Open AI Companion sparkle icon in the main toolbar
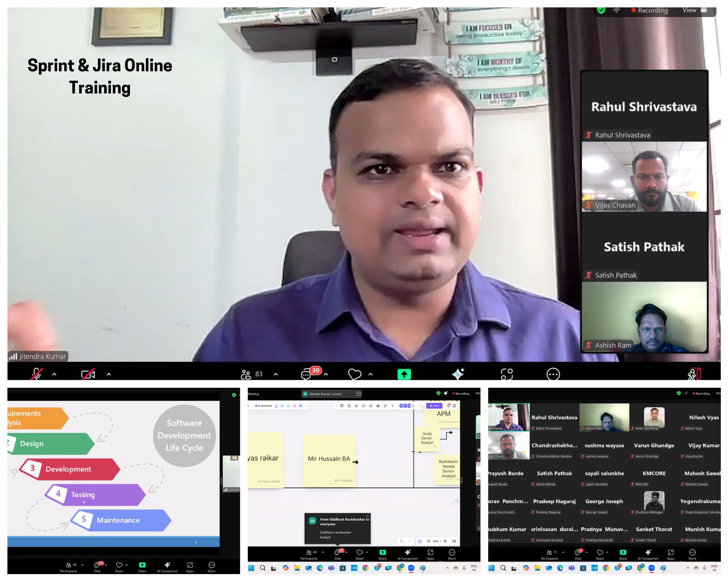Image resolution: width=728 pixels, height=582 pixels. pyautogui.click(x=458, y=374)
